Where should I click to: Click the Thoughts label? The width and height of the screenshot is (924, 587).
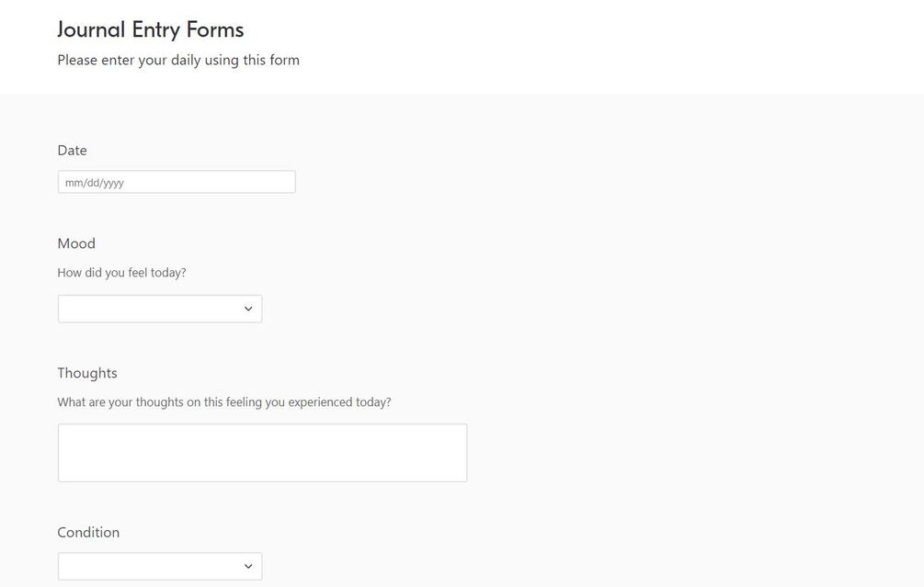[x=87, y=373]
